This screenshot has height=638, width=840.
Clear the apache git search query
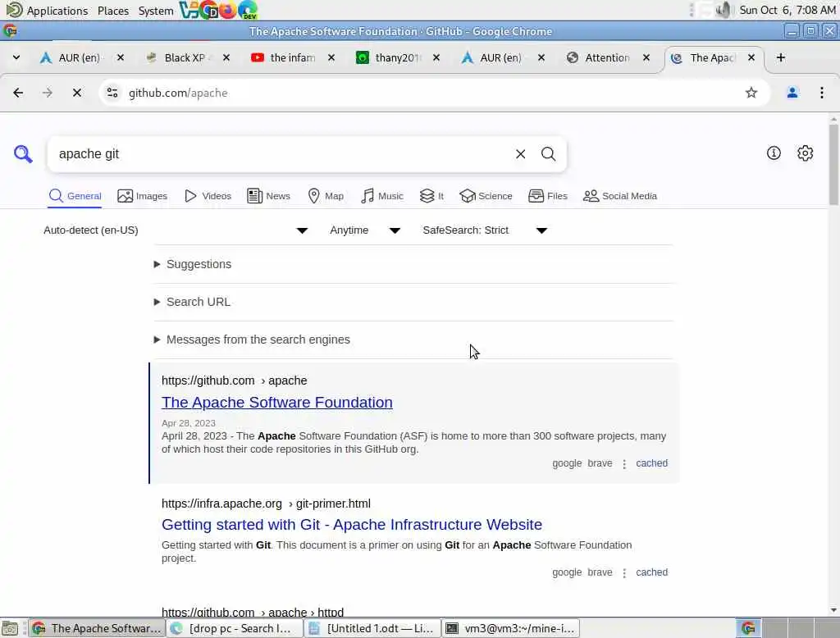pyautogui.click(x=520, y=154)
